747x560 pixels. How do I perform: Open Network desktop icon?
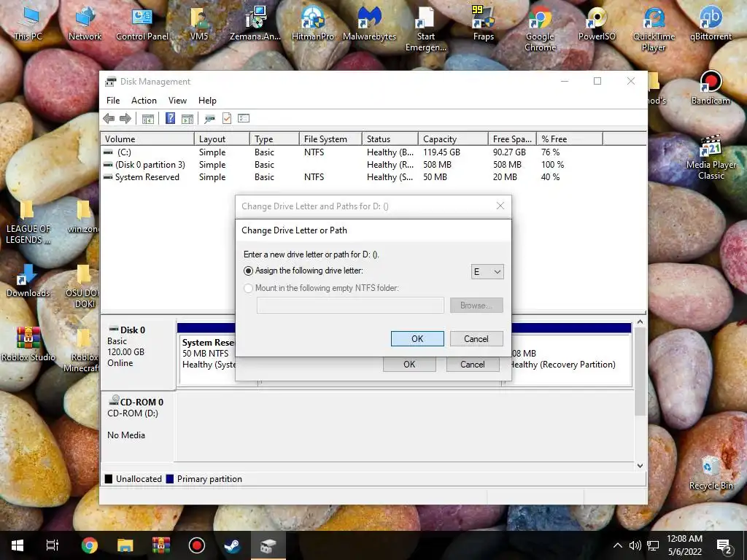(x=85, y=23)
